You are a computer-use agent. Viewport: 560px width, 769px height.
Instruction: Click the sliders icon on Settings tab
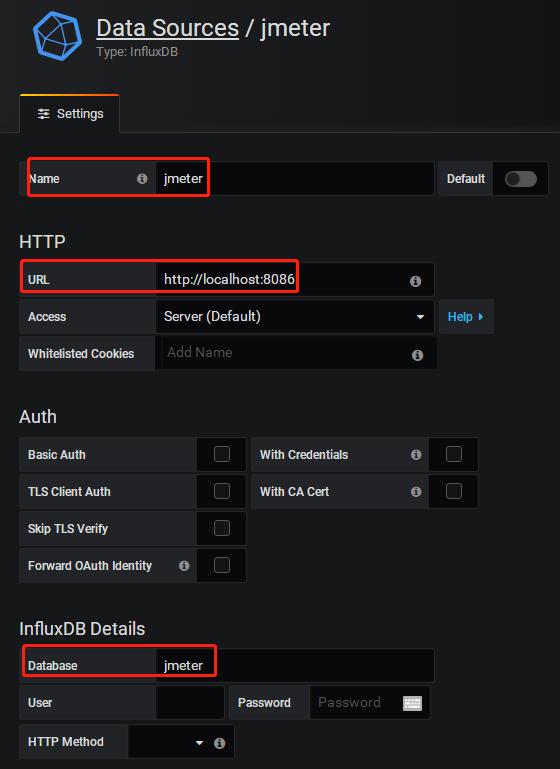coord(44,114)
